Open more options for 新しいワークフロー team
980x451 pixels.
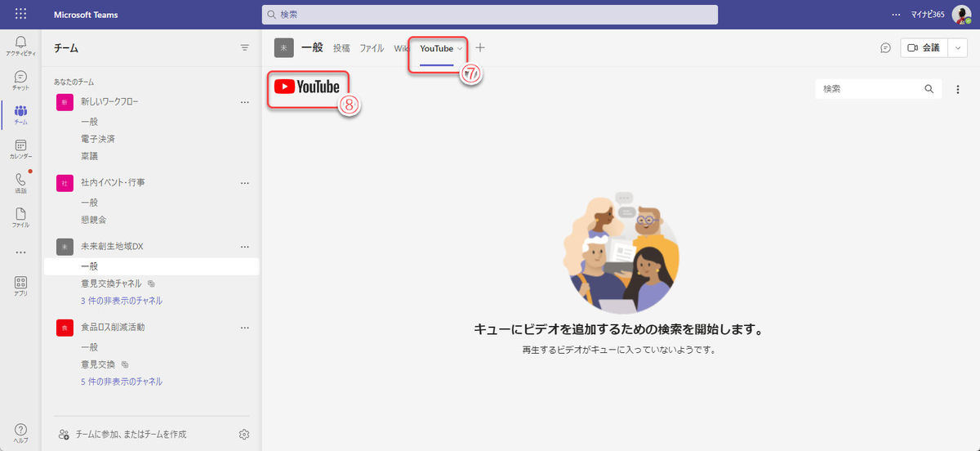click(244, 102)
